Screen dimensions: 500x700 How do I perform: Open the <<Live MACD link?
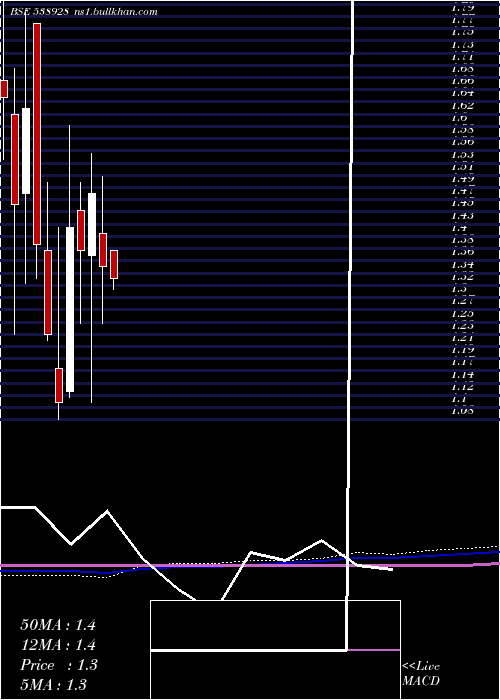pos(421,674)
